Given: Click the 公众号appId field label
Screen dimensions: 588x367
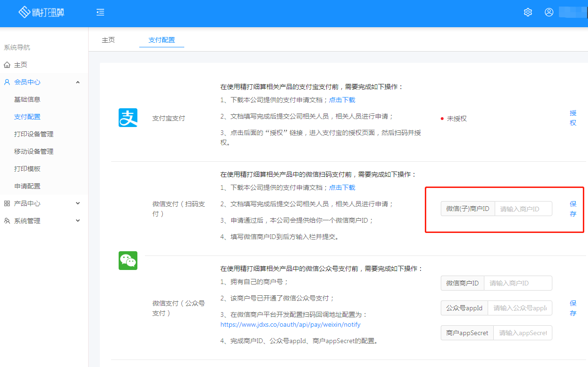Looking at the screenshot, I should tap(464, 308).
